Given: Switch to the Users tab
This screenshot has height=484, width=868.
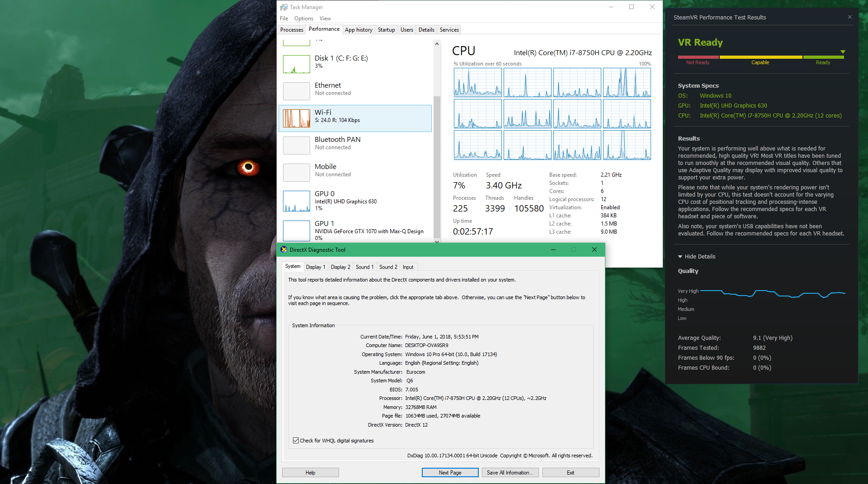Looking at the screenshot, I should click(407, 30).
